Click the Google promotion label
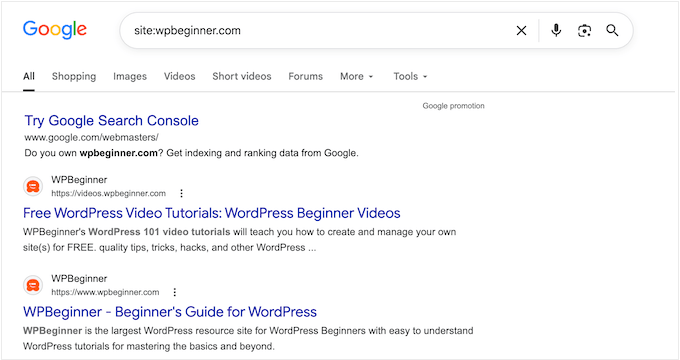The height and width of the screenshot is (360, 680). tap(453, 106)
